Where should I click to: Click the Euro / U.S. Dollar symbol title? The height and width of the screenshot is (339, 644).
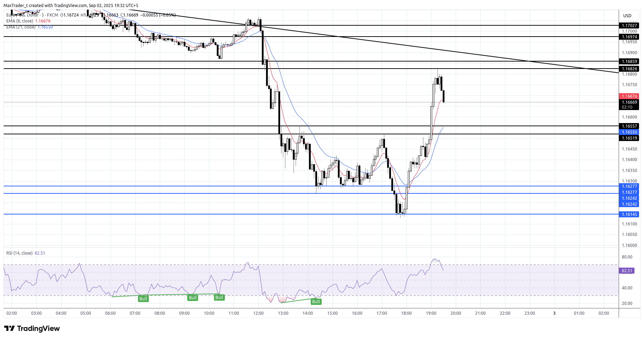[22, 15]
